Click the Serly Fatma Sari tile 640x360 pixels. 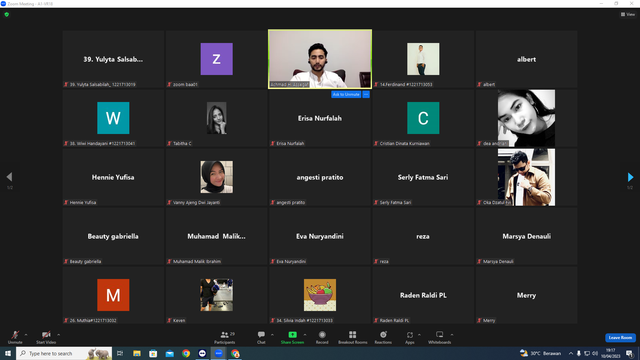click(x=423, y=177)
